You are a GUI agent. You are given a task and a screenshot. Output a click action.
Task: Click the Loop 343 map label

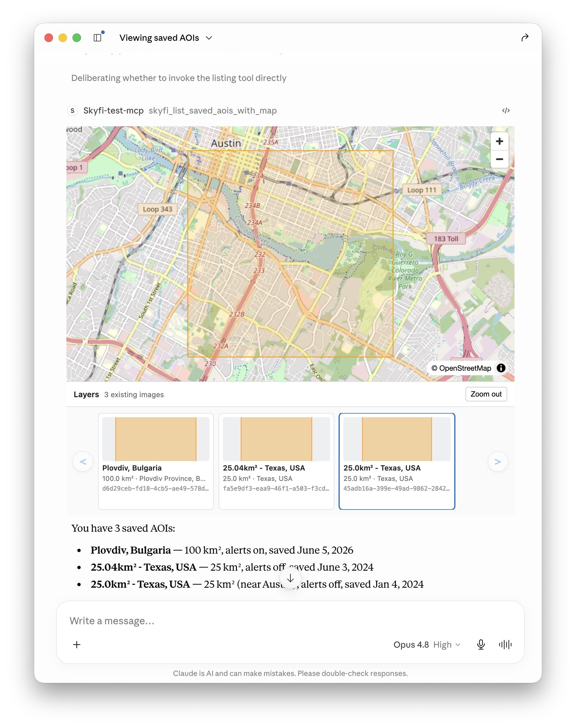pos(157,209)
